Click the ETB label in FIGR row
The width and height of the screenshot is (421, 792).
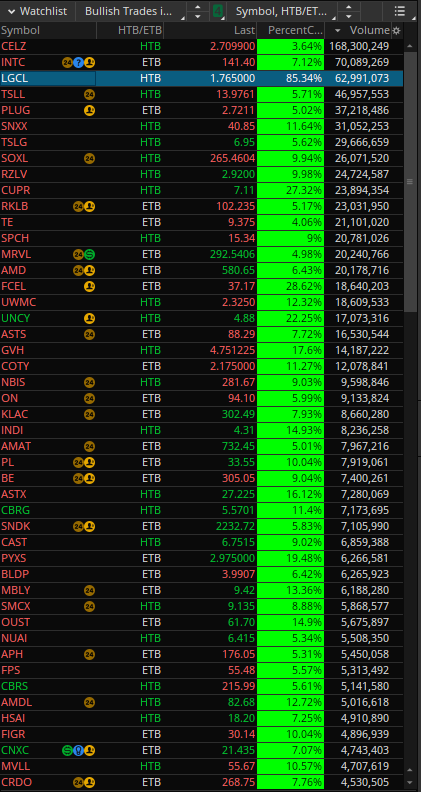151,734
